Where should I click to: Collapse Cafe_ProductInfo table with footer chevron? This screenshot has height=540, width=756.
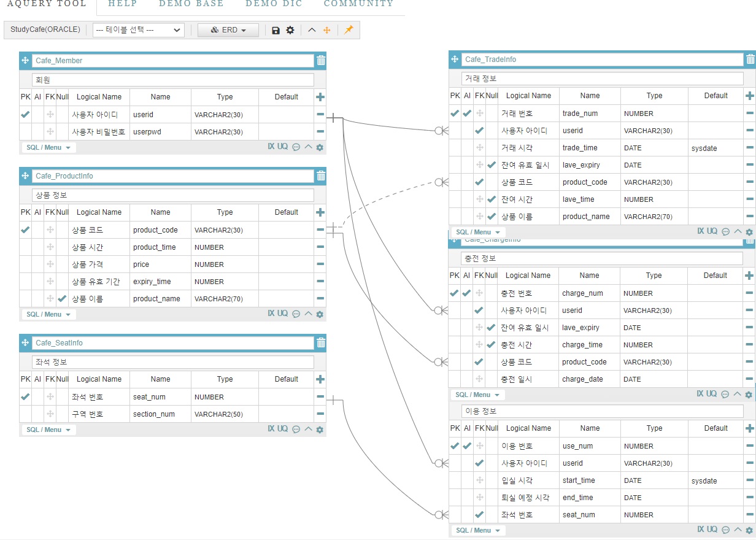(x=309, y=314)
